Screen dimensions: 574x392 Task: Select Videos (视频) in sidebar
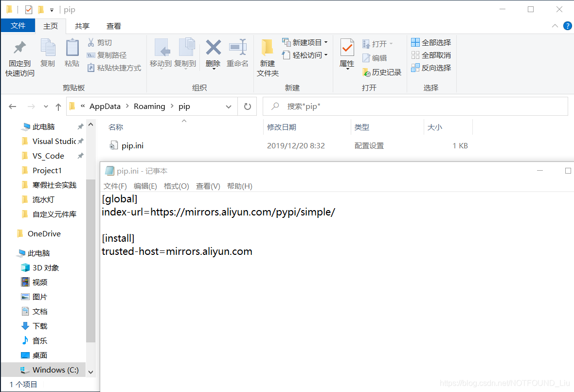tap(39, 282)
